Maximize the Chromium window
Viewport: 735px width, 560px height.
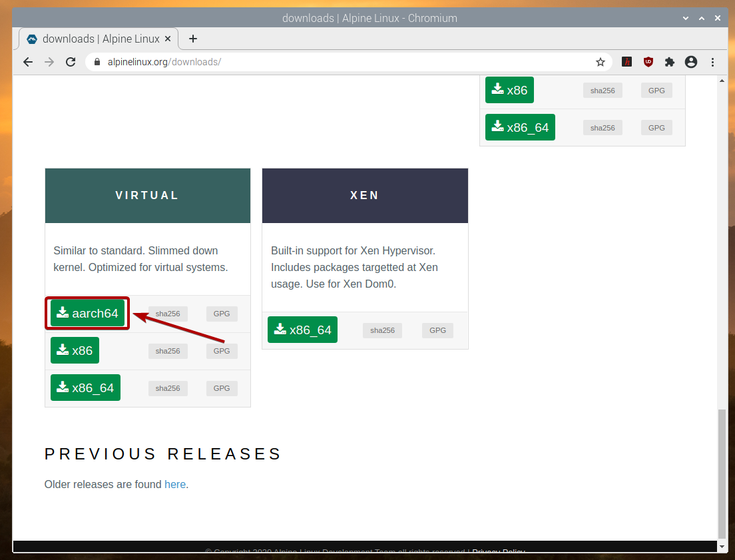(x=702, y=18)
